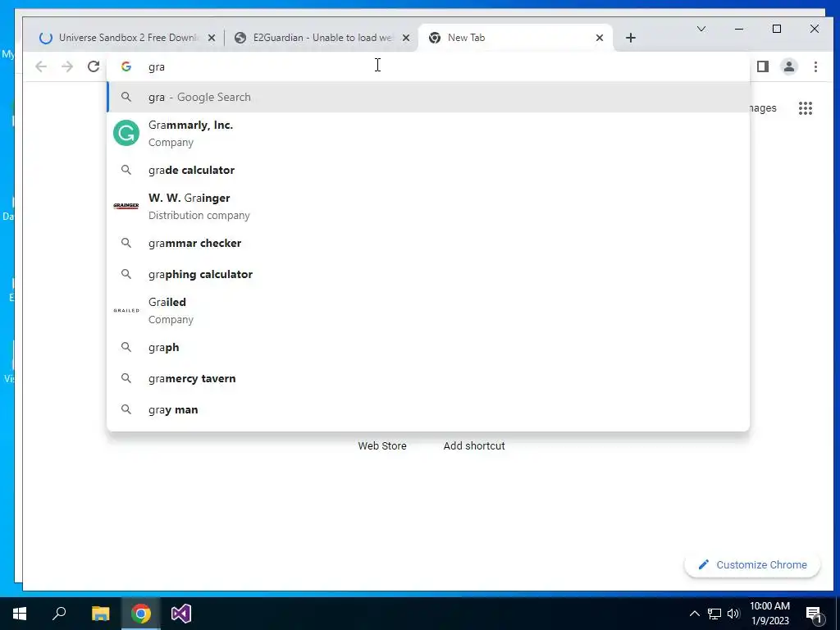Open the tab search chevron

coord(701,29)
